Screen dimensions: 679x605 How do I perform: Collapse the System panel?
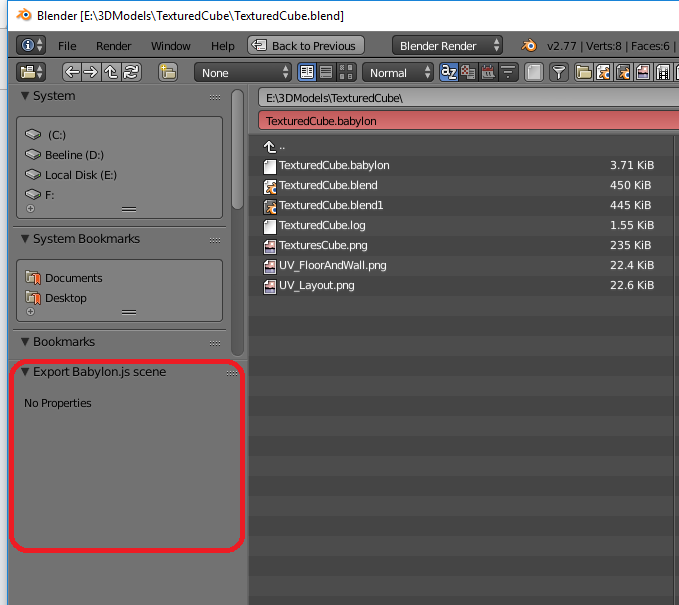click(25, 96)
